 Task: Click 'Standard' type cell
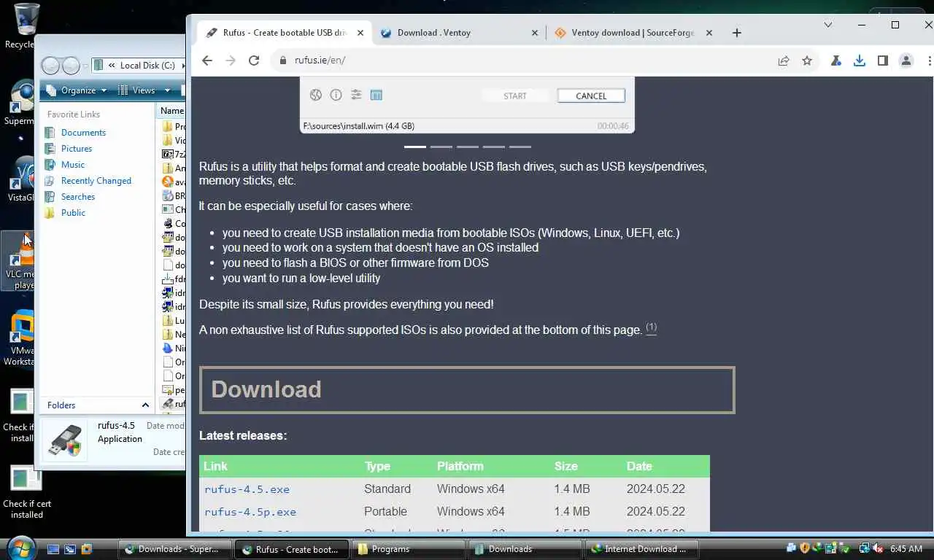(387, 489)
